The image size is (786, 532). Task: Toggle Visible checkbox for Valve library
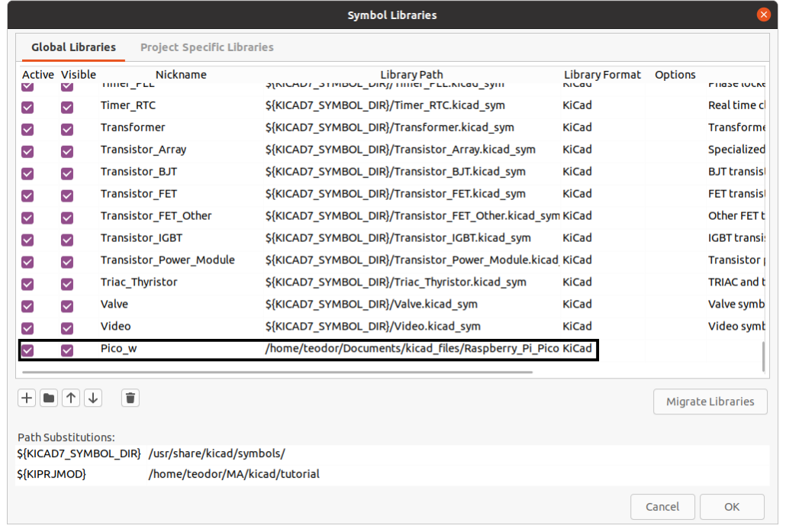click(66, 306)
